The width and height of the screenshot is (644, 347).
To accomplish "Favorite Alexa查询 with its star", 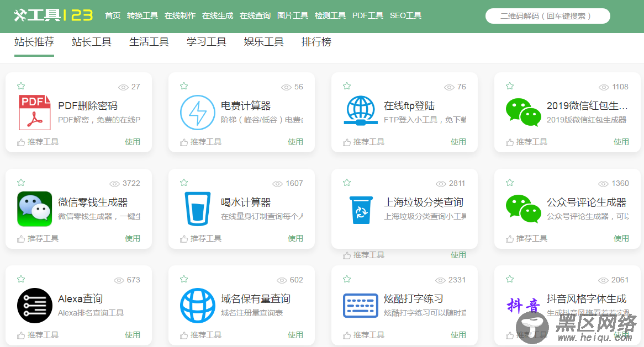I will [21, 279].
